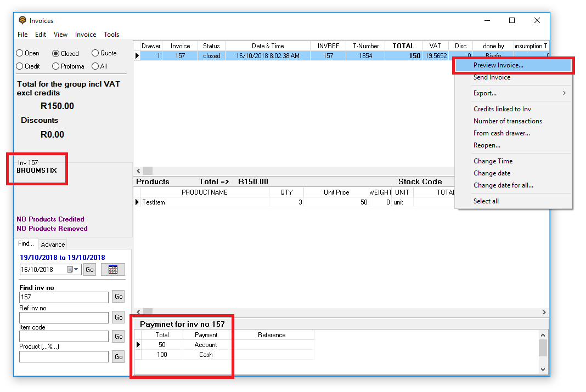Image resolution: width=586 pixels, height=392 pixels.
Task: Select the Quote radio button
Action: pos(95,53)
